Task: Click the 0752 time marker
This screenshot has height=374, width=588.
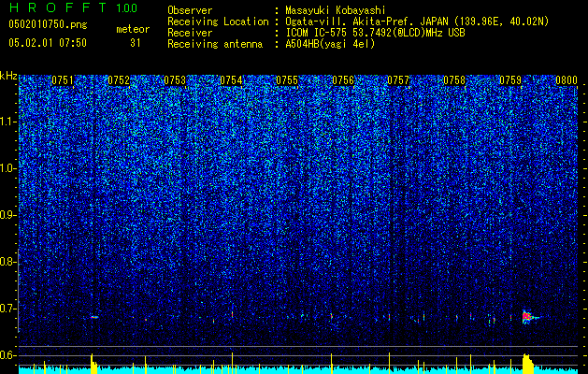Action: pyautogui.click(x=119, y=80)
